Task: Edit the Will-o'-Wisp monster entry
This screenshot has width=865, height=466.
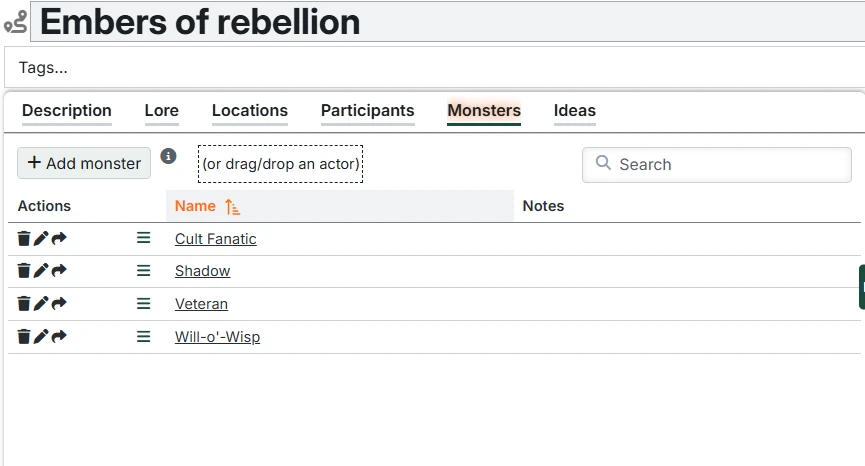Action: coord(41,337)
